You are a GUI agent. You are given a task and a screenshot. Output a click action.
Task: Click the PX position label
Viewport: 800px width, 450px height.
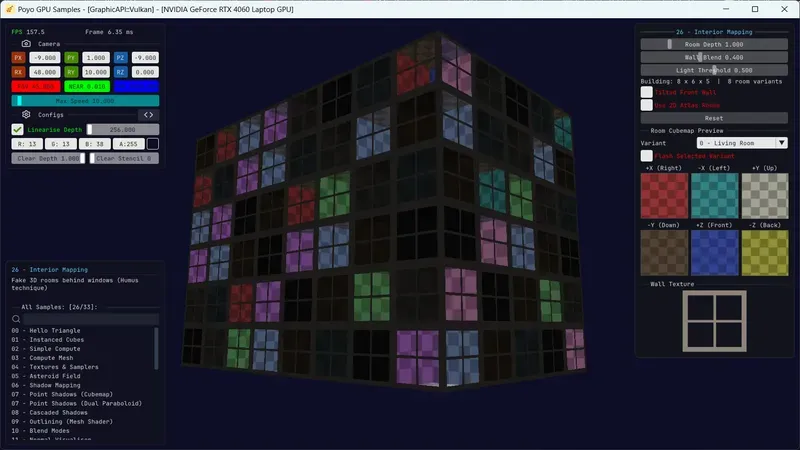click(18, 58)
